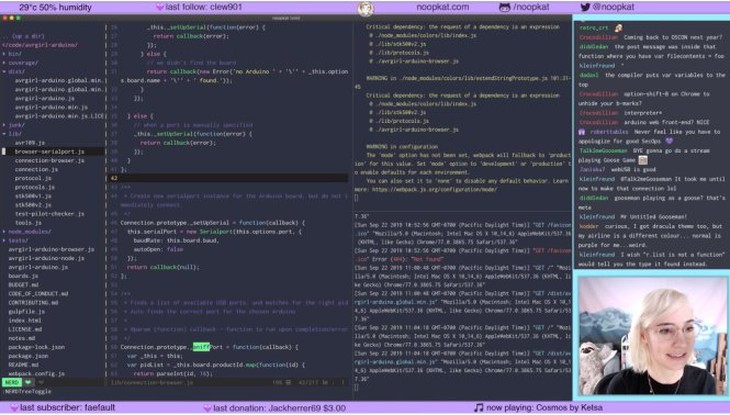
Task: Click the Crocodillian username in chat
Action: tap(598, 37)
